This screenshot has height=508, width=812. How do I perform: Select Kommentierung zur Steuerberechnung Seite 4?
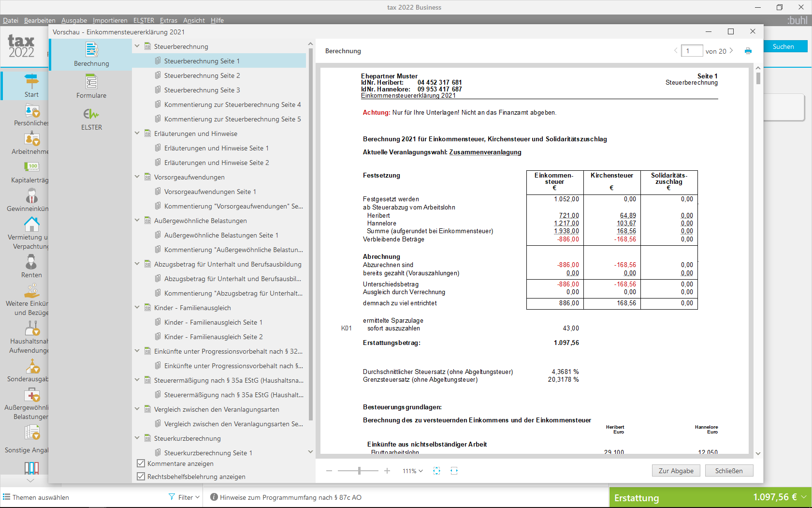pos(232,105)
